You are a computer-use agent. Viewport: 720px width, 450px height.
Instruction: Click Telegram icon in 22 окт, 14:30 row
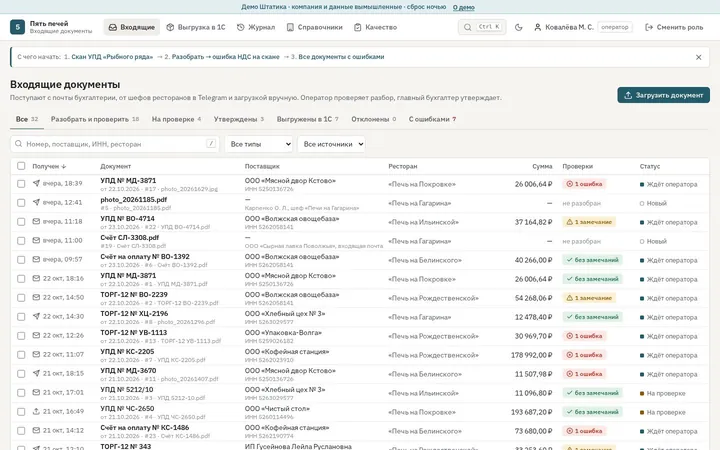(x=36, y=316)
